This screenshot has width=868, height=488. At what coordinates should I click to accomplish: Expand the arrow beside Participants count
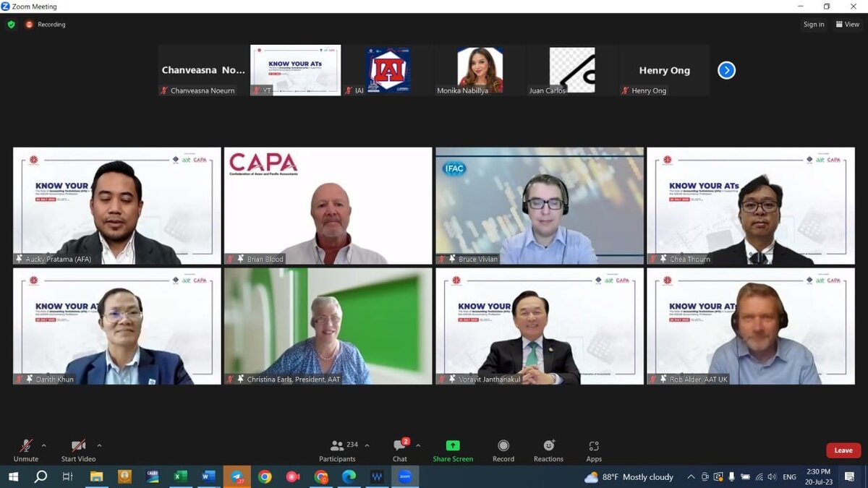(x=367, y=445)
